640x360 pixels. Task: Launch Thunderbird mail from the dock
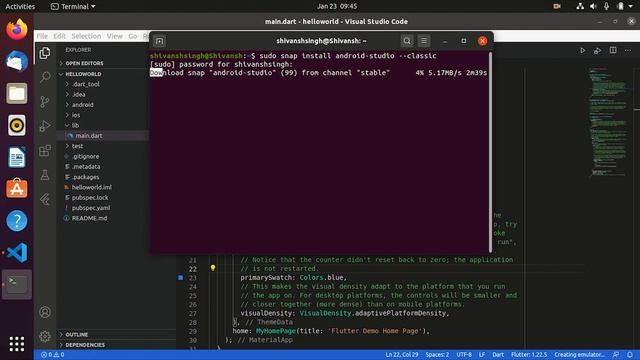point(17,61)
